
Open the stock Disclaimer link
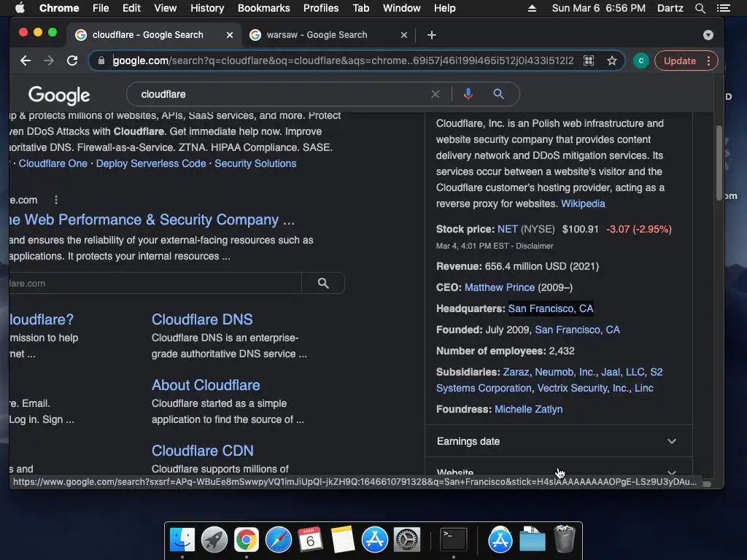pyautogui.click(x=535, y=246)
